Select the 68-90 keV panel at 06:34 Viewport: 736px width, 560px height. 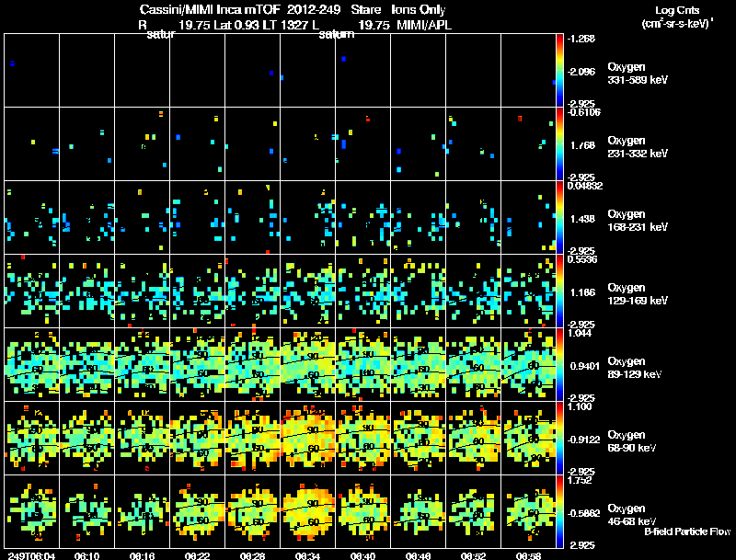click(308, 438)
